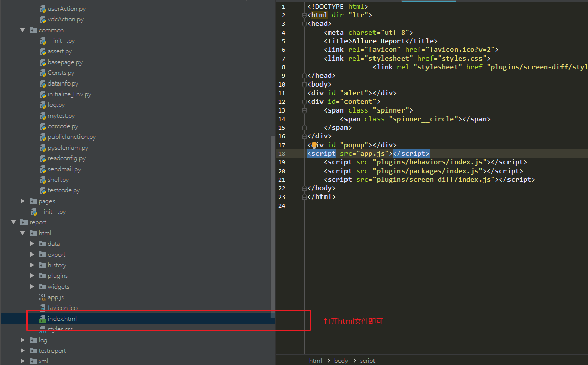Click the div id="alert" line
588x365 pixels.
point(352,93)
